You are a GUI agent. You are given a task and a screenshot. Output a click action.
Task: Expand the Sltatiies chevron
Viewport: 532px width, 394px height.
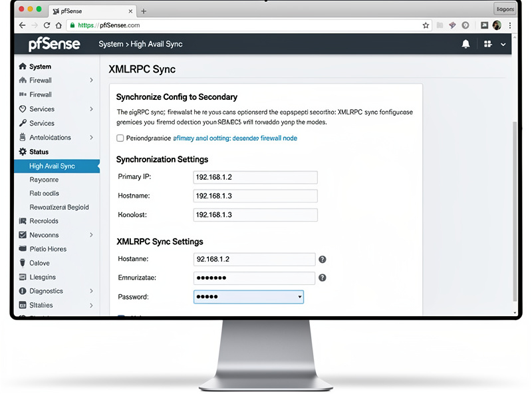click(x=91, y=305)
